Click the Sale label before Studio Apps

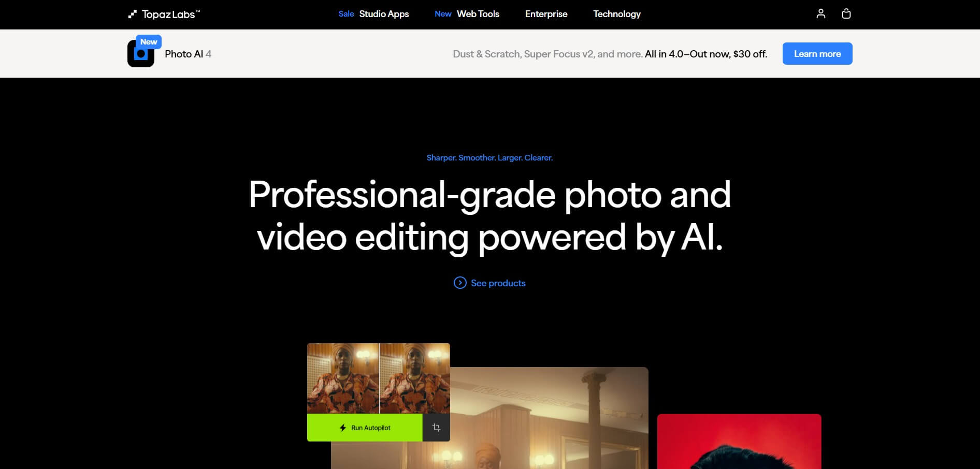tap(346, 14)
